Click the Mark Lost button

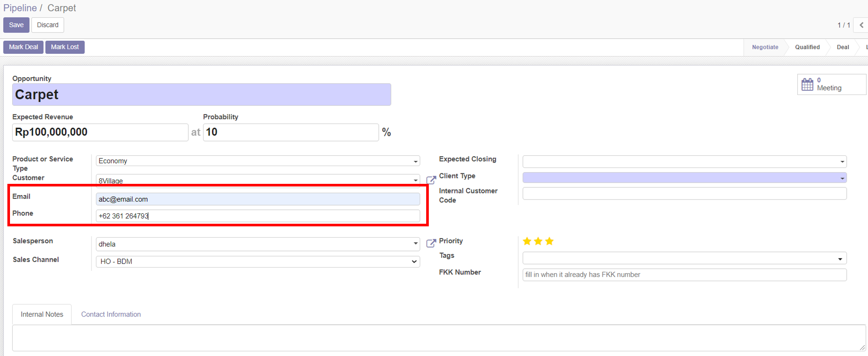65,47
